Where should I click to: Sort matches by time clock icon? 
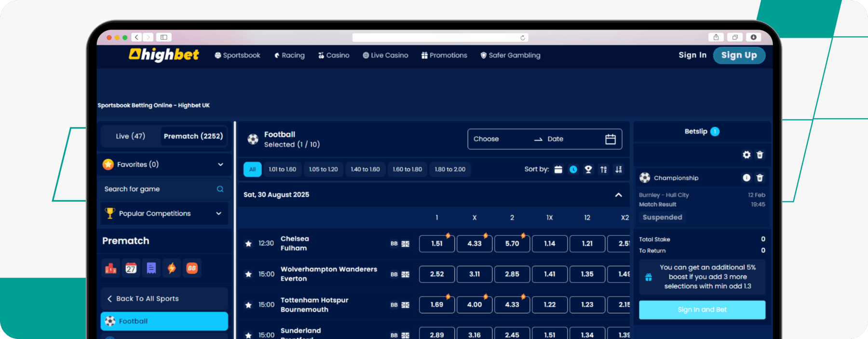click(573, 169)
